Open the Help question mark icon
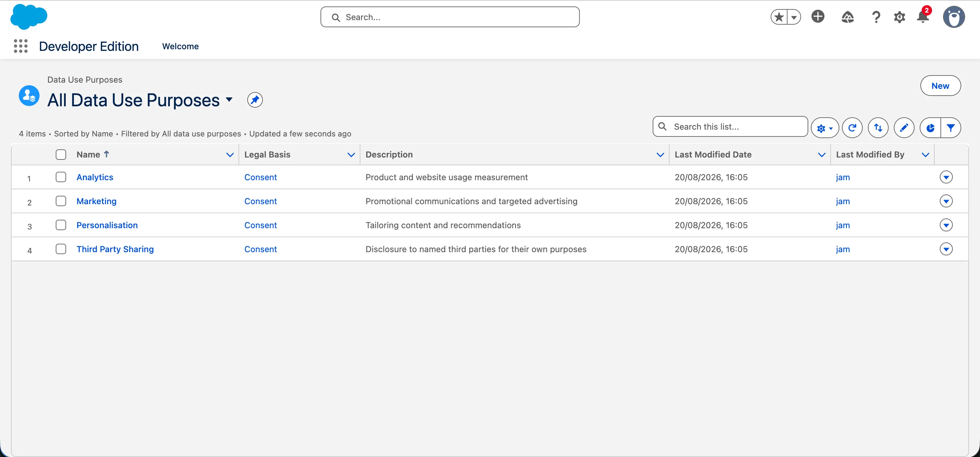The image size is (980, 457). (876, 17)
